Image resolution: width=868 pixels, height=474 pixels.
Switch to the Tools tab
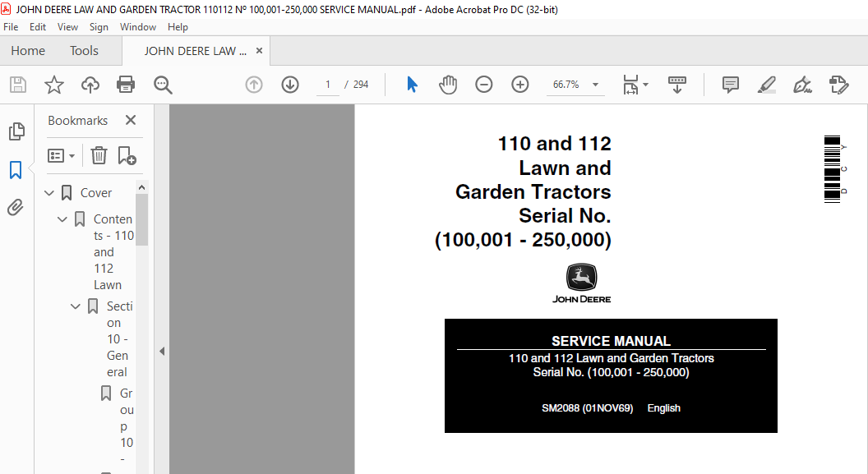[x=84, y=51]
